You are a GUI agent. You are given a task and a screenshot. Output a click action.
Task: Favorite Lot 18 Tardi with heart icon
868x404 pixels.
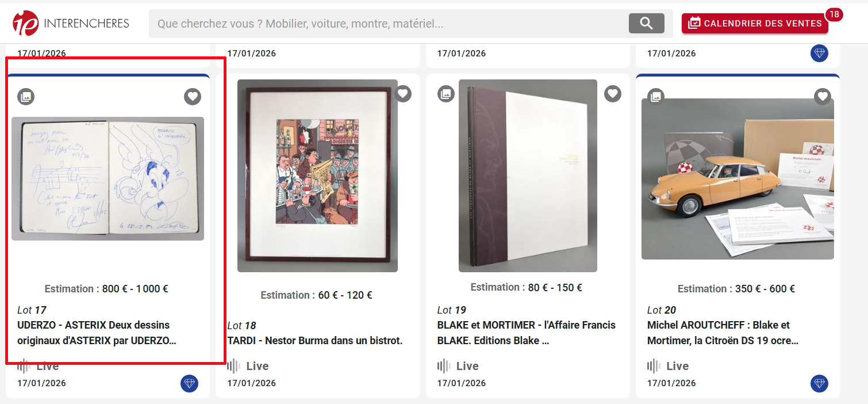pos(403,93)
